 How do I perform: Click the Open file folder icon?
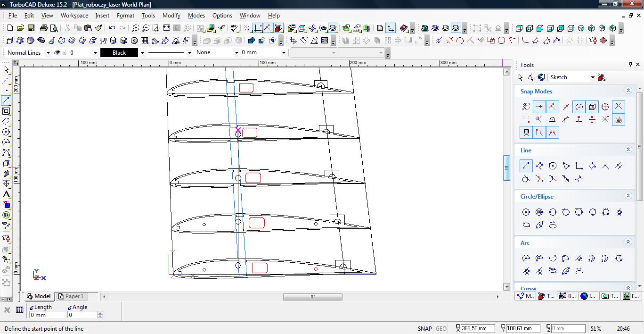[x=20, y=28]
